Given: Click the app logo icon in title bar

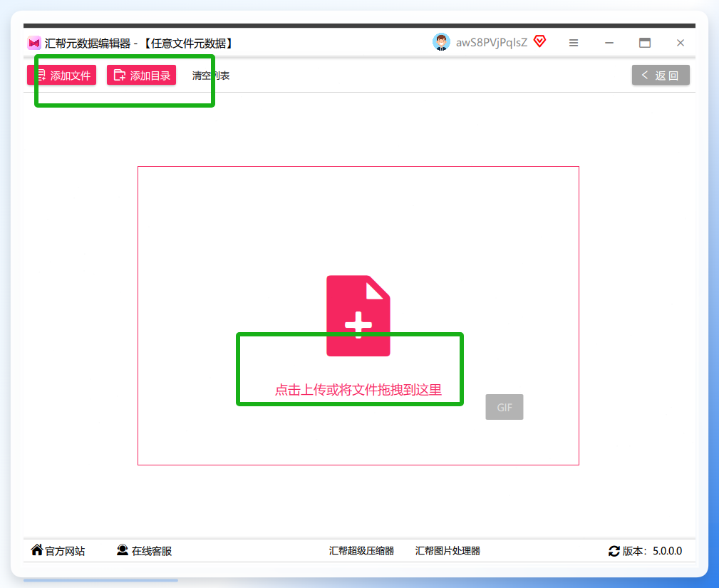Looking at the screenshot, I should click(x=34, y=43).
